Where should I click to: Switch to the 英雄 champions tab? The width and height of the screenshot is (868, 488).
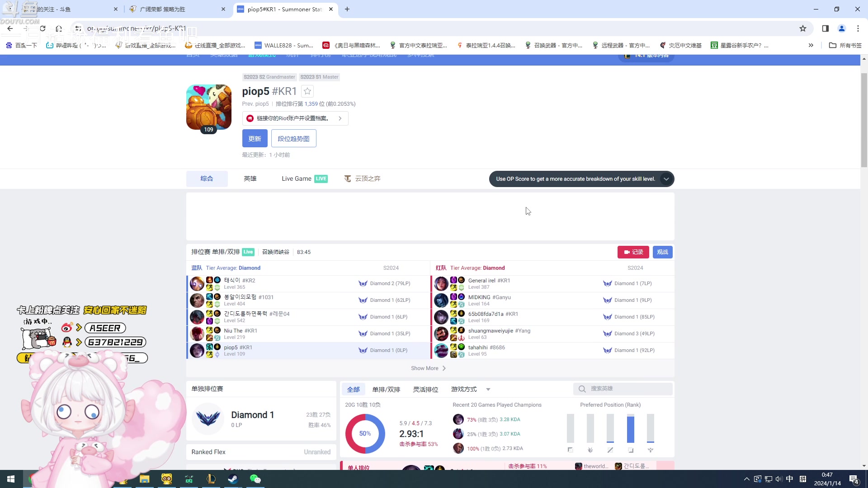pyautogui.click(x=250, y=179)
